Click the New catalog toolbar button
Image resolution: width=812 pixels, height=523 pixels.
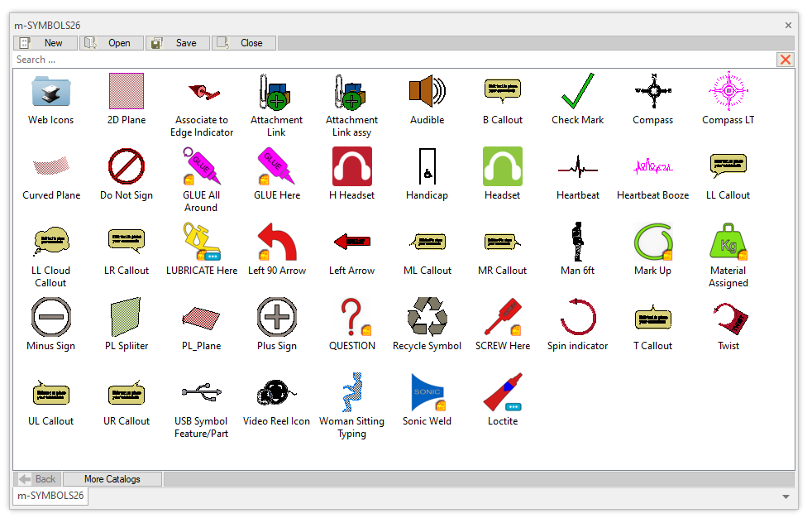(x=46, y=43)
